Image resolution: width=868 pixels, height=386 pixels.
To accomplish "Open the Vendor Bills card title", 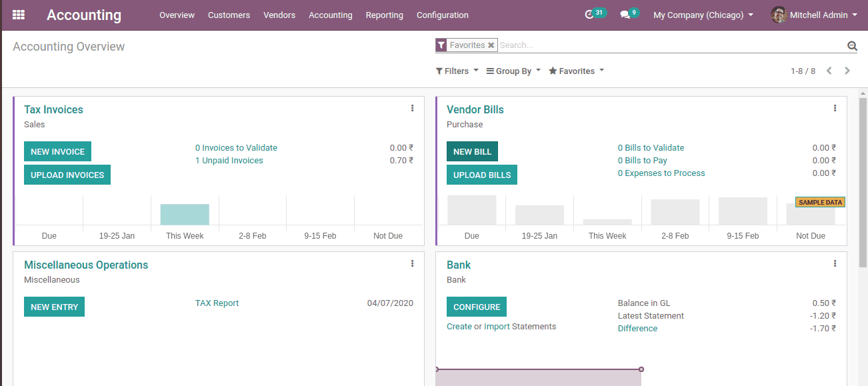I will (475, 109).
